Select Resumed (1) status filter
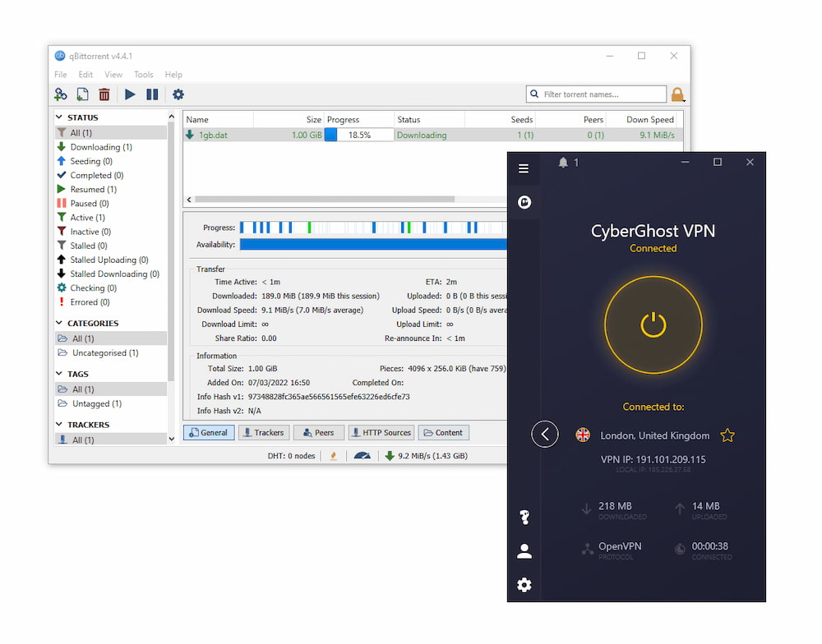This screenshot has height=644, width=822. click(94, 189)
